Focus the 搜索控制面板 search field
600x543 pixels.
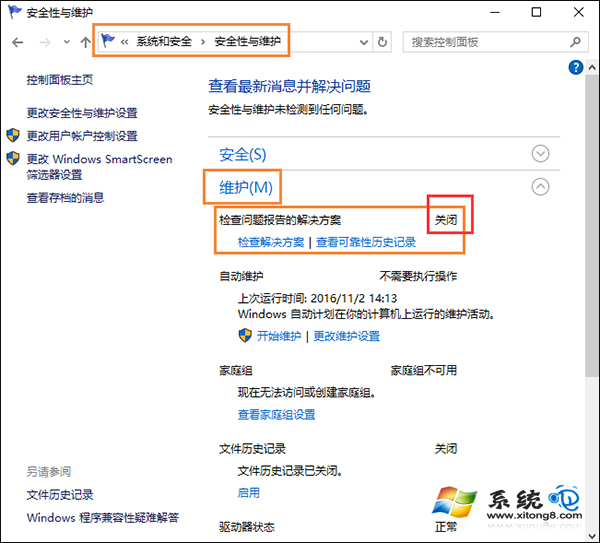point(495,42)
